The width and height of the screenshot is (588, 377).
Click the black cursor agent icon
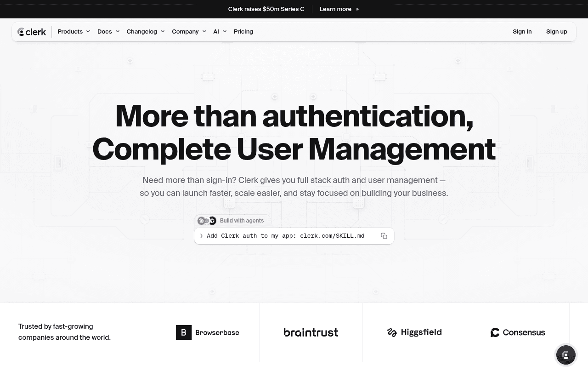(213, 221)
